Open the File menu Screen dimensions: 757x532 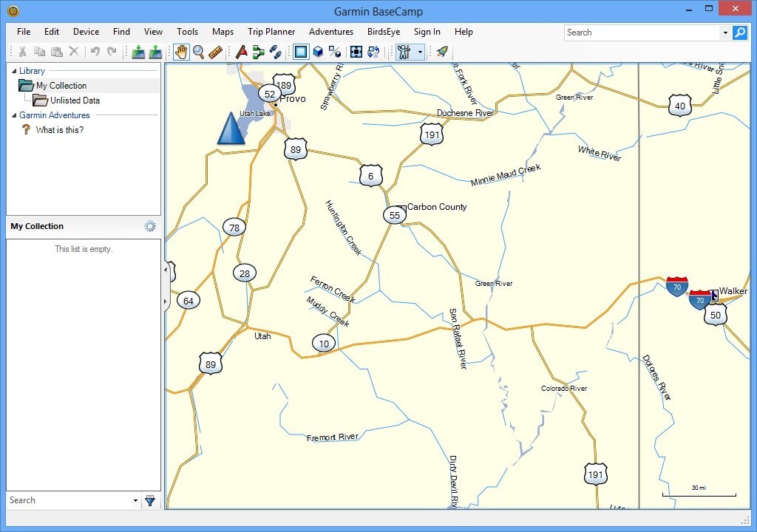[x=24, y=31]
